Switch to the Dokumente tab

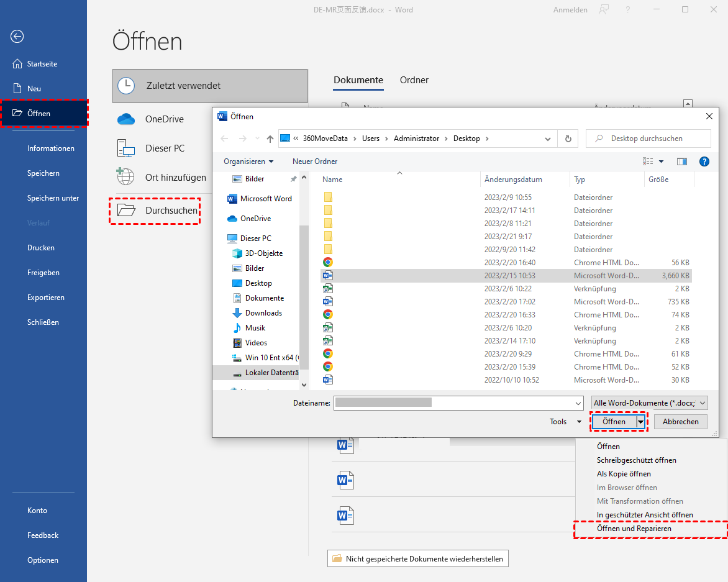pos(358,80)
